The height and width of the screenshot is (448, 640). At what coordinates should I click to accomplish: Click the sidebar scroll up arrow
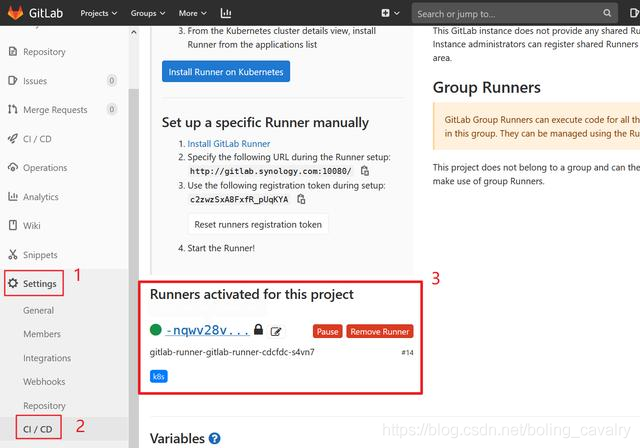[x=133, y=32]
